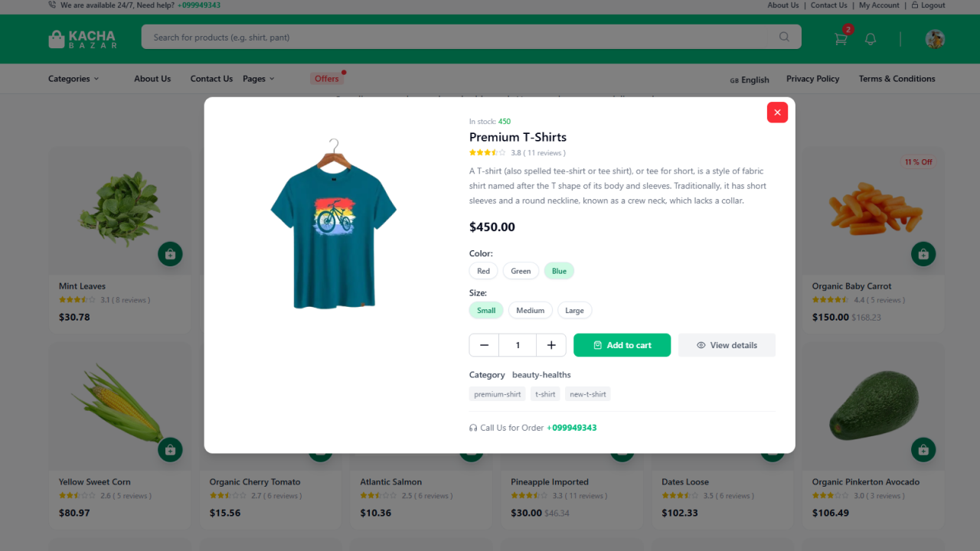Image resolution: width=980 pixels, height=551 pixels.
Task: Open the Offers menu item
Action: click(x=327, y=79)
